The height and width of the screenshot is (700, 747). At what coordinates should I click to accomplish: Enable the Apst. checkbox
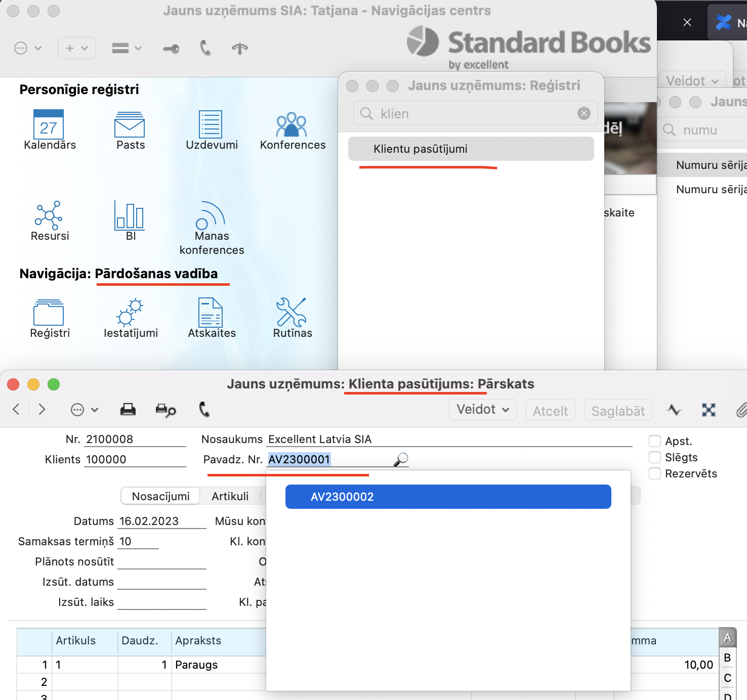(655, 441)
